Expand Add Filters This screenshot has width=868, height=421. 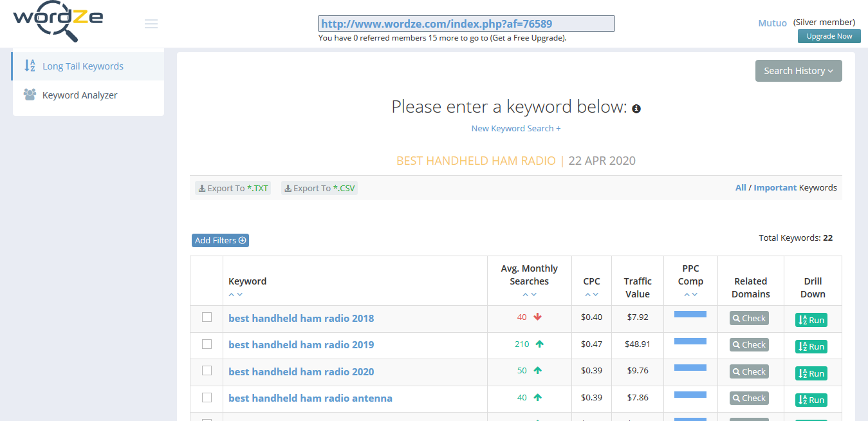pyautogui.click(x=220, y=240)
